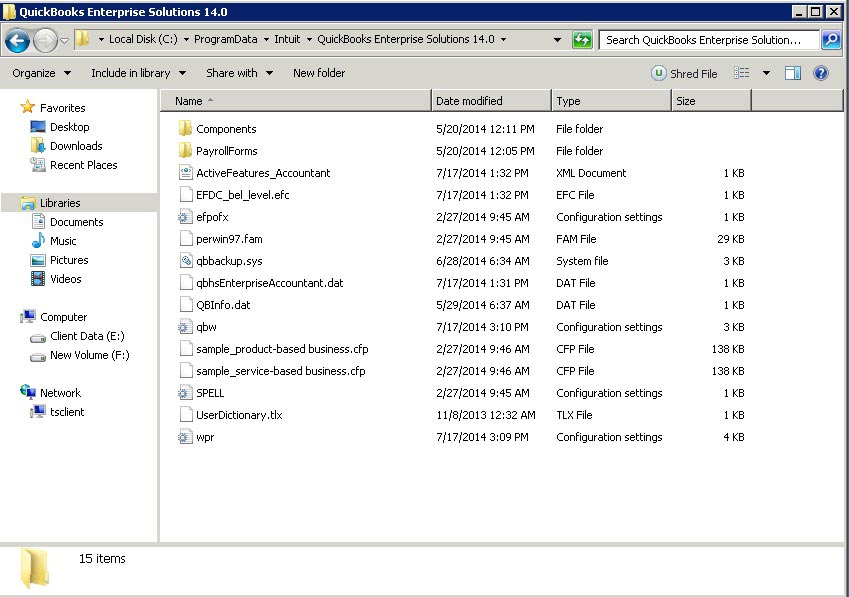This screenshot has width=849, height=597.
Task: Click the Shred File toolbar button
Action: (685, 73)
